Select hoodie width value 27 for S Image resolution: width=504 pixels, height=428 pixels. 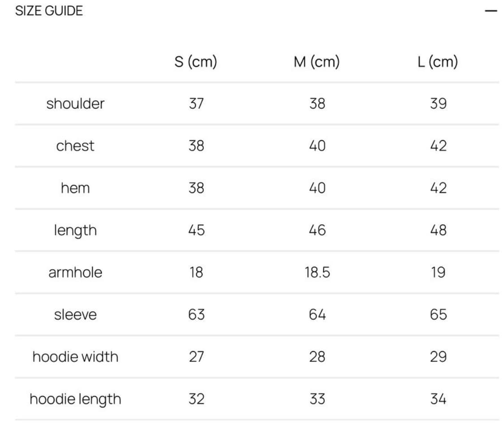pos(196,357)
